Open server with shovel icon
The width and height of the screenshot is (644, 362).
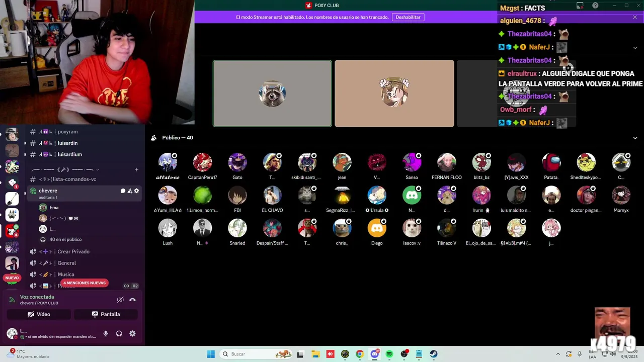(12, 199)
